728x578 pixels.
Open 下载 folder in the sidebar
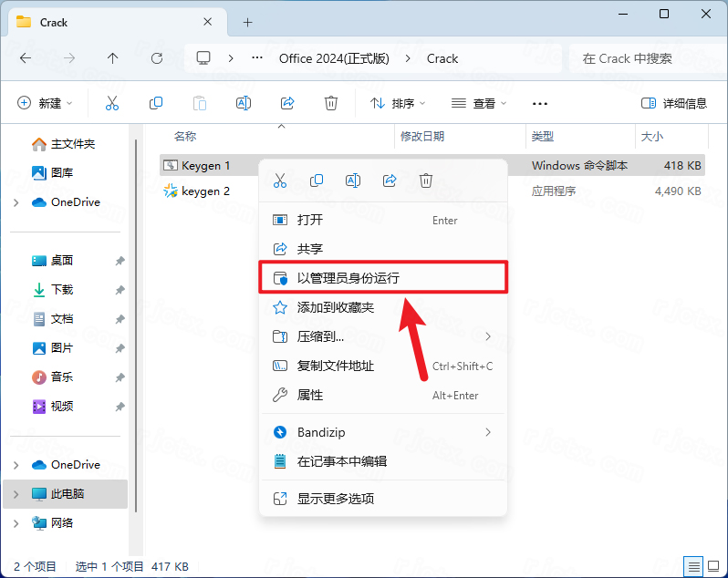62,290
